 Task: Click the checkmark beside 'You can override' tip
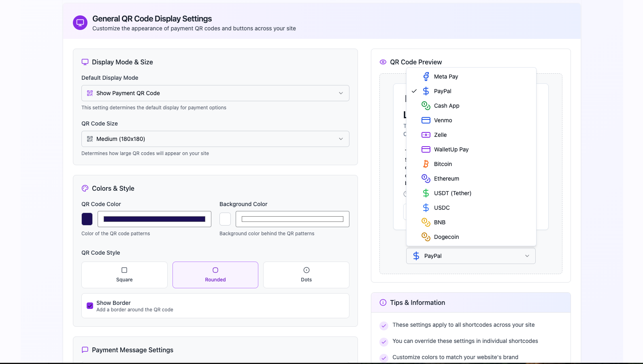click(384, 342)
